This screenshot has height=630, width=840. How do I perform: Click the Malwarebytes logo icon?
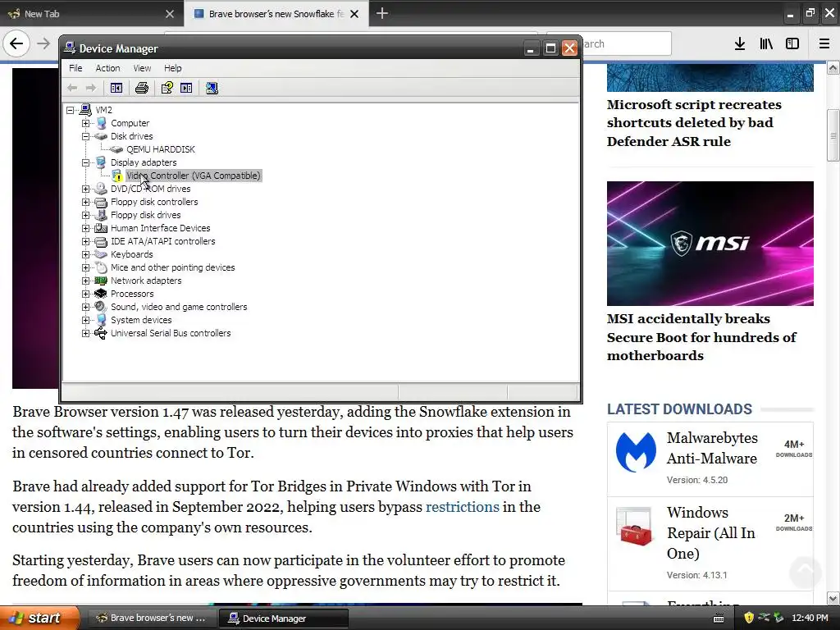pos(636,453)
